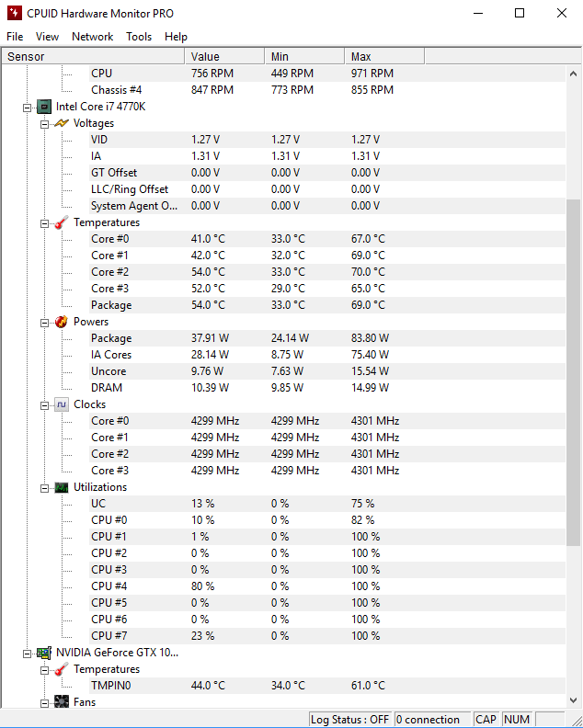
Task: Click the Powers flame icon
Action: click(x=62, y=322)
